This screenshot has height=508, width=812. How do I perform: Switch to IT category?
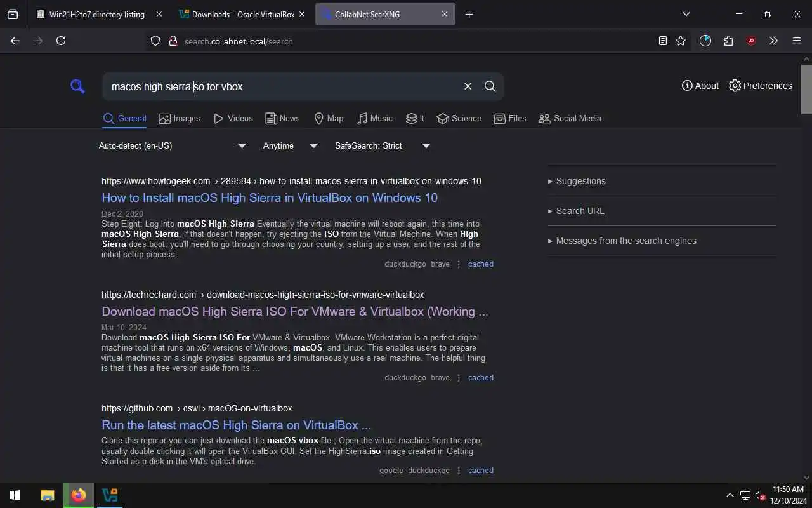pyautogui.click(x=416, y=118)
